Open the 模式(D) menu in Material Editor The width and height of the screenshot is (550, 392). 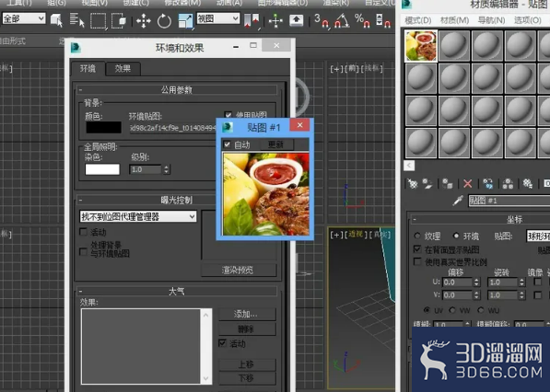[x=418, y=20]
